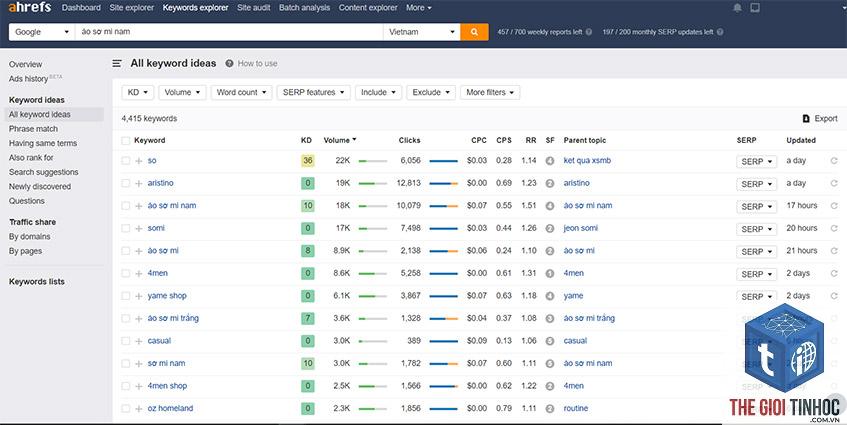Click the monitor icon beside the bell

(x=755, y=8)
